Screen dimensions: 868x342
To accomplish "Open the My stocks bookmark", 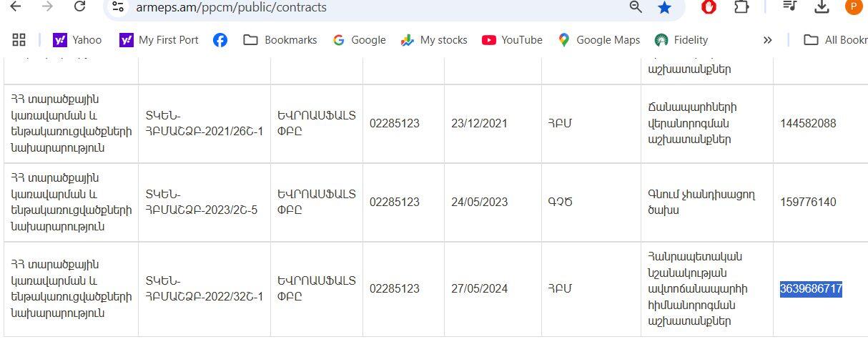I will pyautogui.click(x=434, y=40).
